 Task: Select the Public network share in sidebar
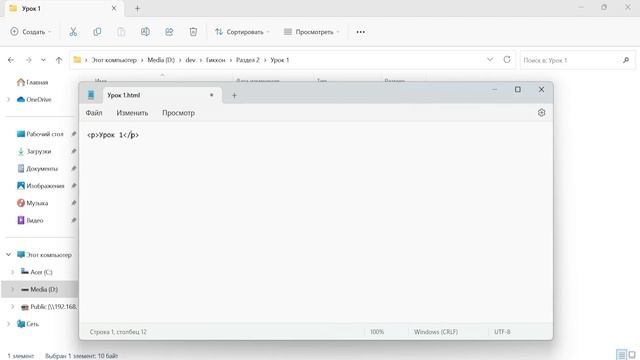click(x=49, y=307)
